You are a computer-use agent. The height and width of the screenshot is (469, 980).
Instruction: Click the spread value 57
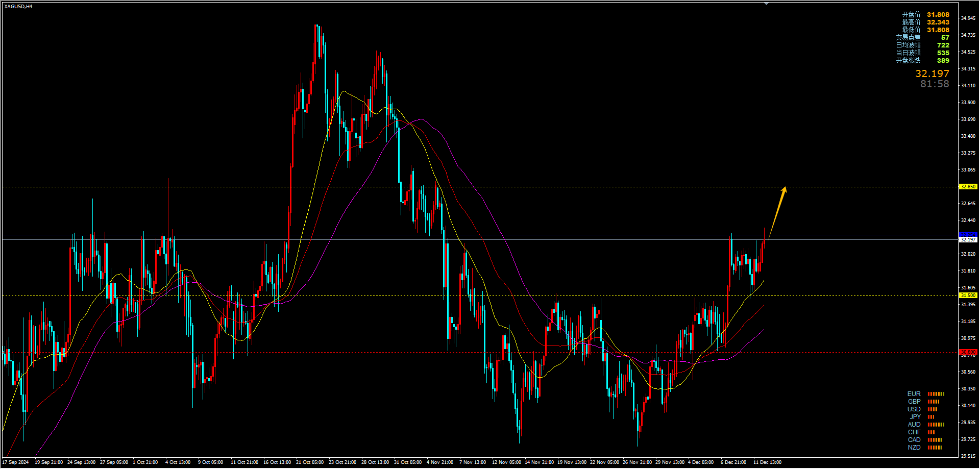coord(945,38)
